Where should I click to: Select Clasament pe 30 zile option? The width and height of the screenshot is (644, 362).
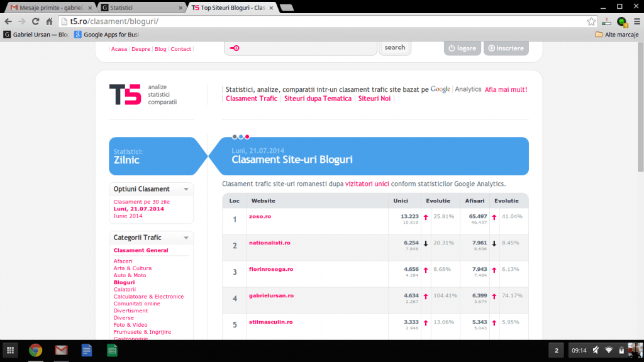(x=142, y=202)
